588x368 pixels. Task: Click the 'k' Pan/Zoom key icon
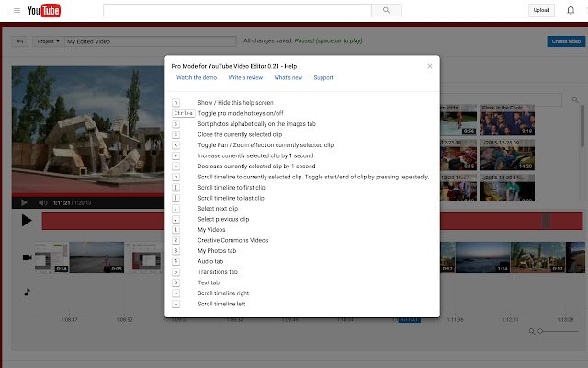click(175, 145)
